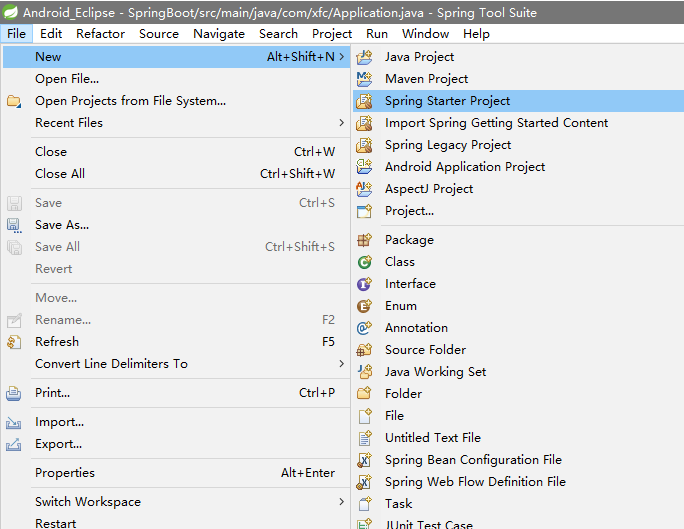Image resolution: width=684 pixels, height=529 pixels.
Task: Expand the Recent Files submenu arrow
Action: pyautogui.click(x=342, y=123)
